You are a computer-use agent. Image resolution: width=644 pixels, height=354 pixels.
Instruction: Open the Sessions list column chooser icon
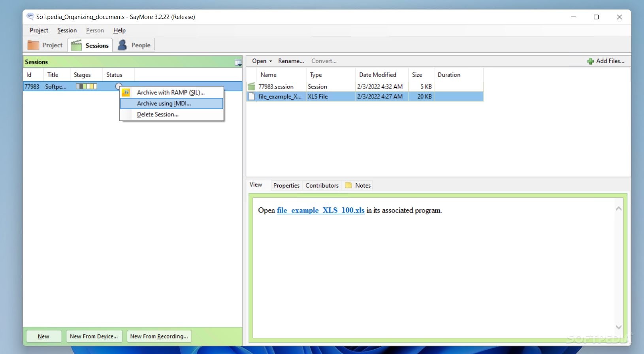[x=238, y=62]
